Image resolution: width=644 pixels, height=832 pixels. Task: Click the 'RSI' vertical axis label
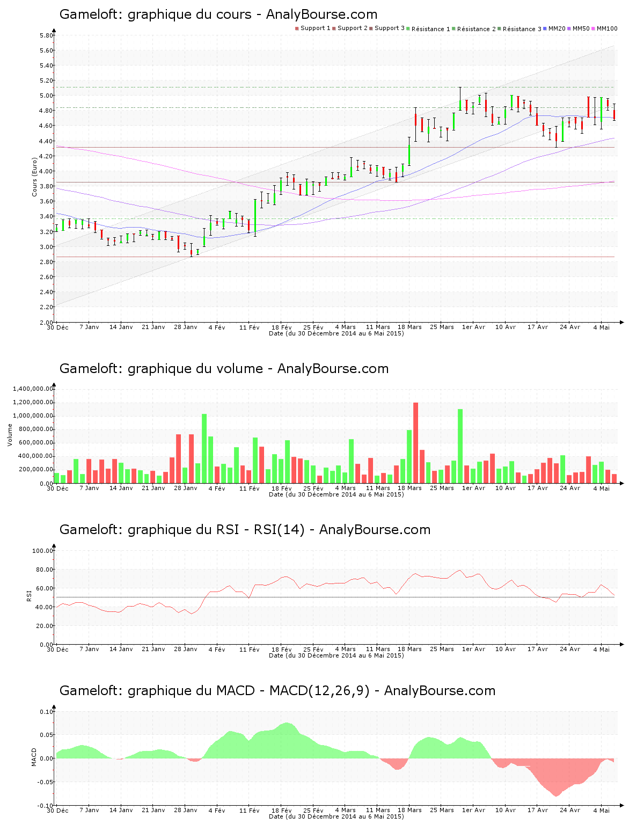pos(28,595)
